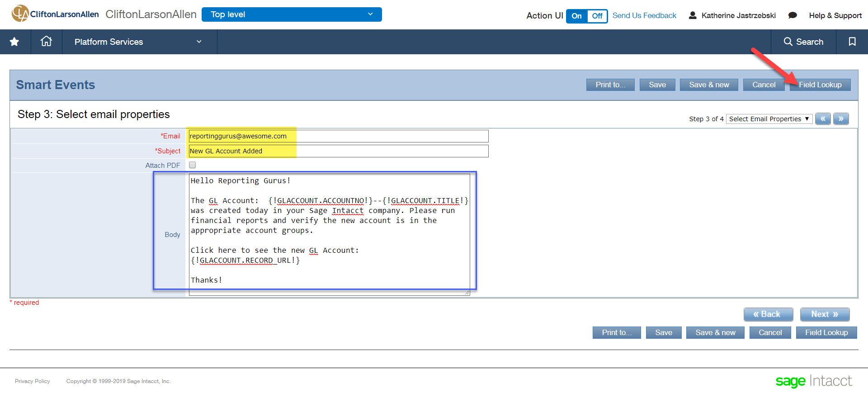
Task: Click the user profile icon
Action: [692, 15]
